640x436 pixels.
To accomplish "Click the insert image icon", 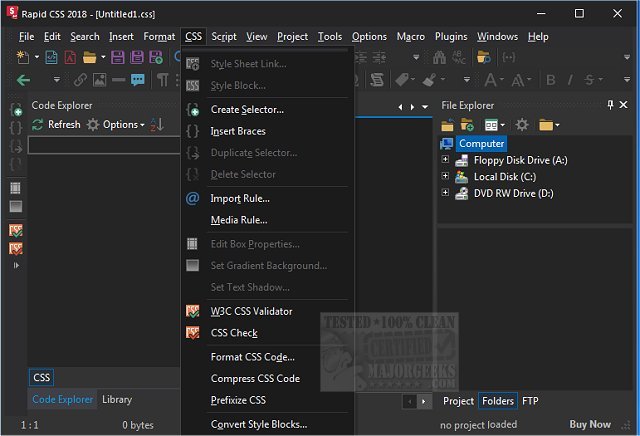I will click(99, 80).
